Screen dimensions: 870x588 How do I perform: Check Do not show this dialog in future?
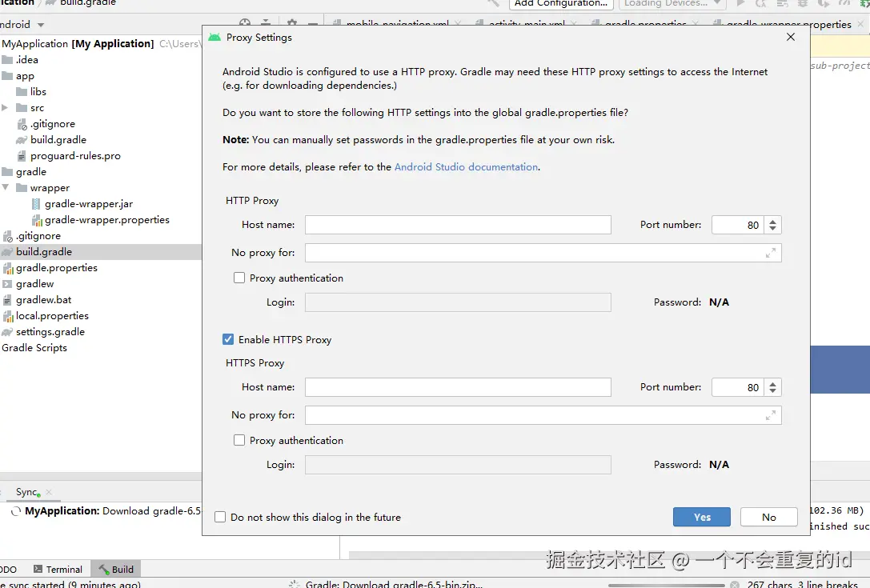pos(220,517)
